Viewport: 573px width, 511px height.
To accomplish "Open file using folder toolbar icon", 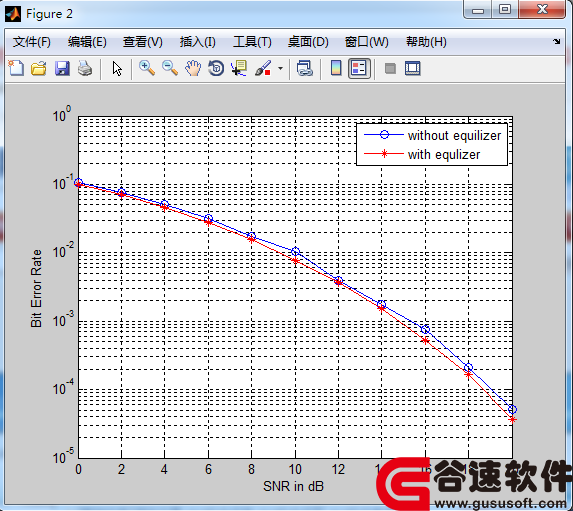I will 39,68.
